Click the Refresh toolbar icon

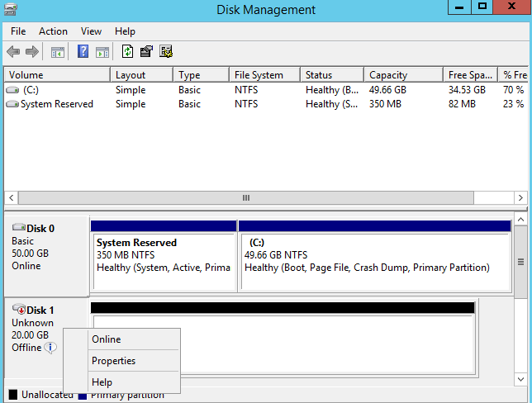tap(128, 52)
